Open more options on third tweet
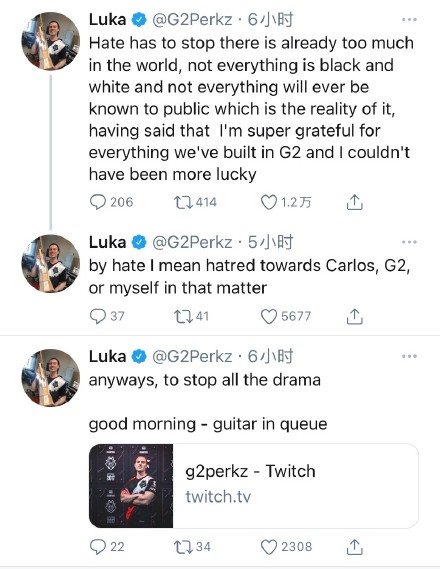440x569 pixels. pyautogui.click(x=410, y=356)
